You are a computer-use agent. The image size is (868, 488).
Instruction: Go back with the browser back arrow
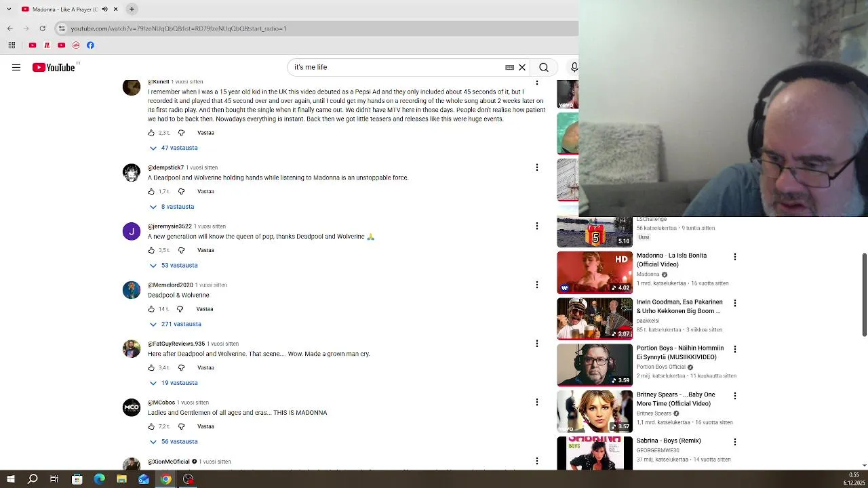click(9, 28)
